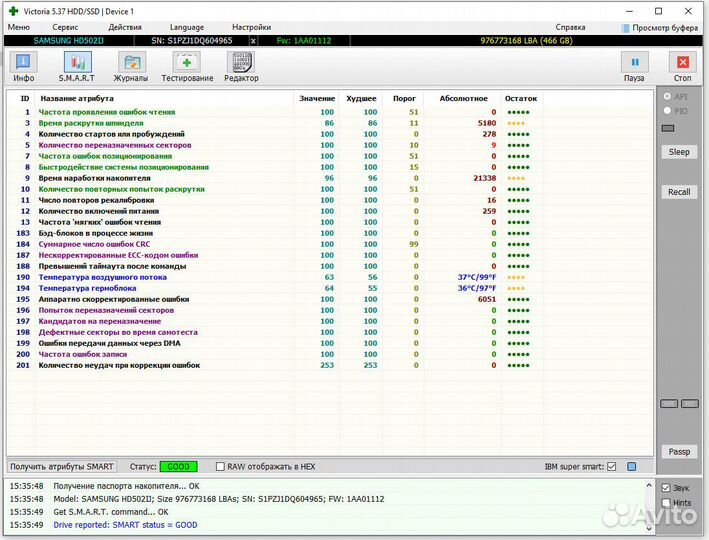Toggle the IBM super smart checkbox
The image size is (709, 540).
[611, 467]
